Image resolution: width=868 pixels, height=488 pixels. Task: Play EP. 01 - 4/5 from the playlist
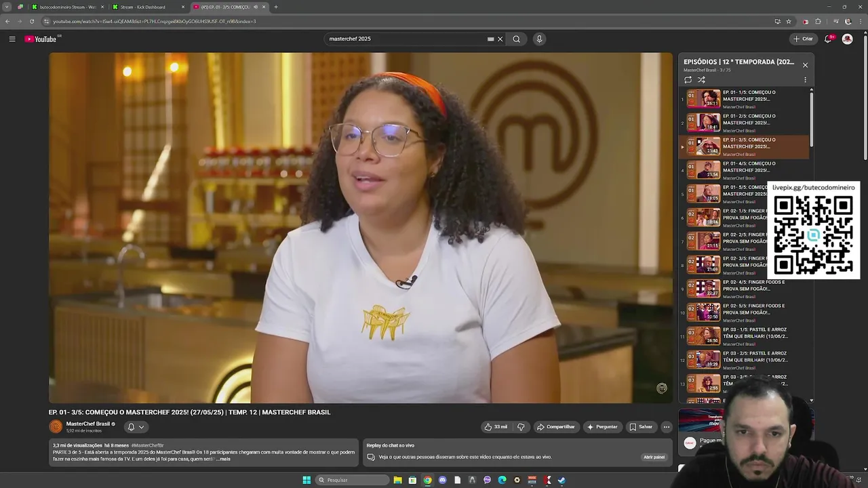(745, 170)
